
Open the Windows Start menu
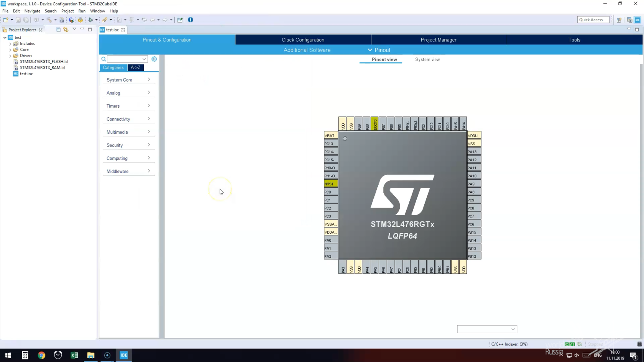[8, 355]
